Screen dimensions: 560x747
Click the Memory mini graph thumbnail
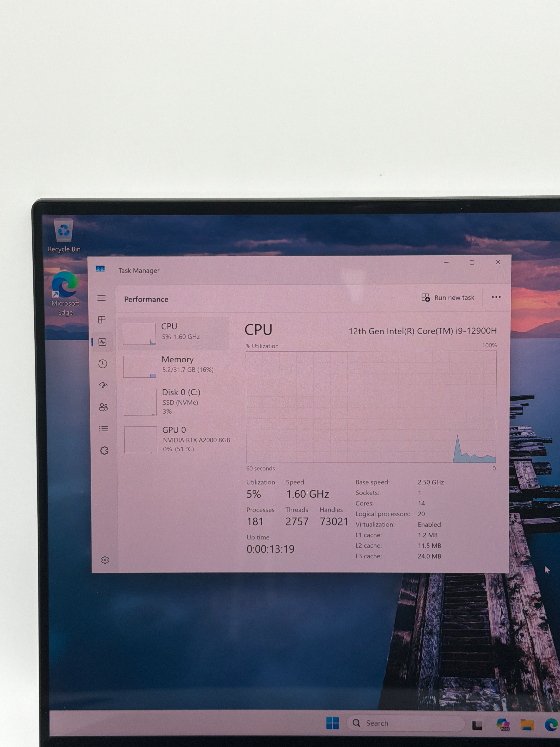[140, 366]
